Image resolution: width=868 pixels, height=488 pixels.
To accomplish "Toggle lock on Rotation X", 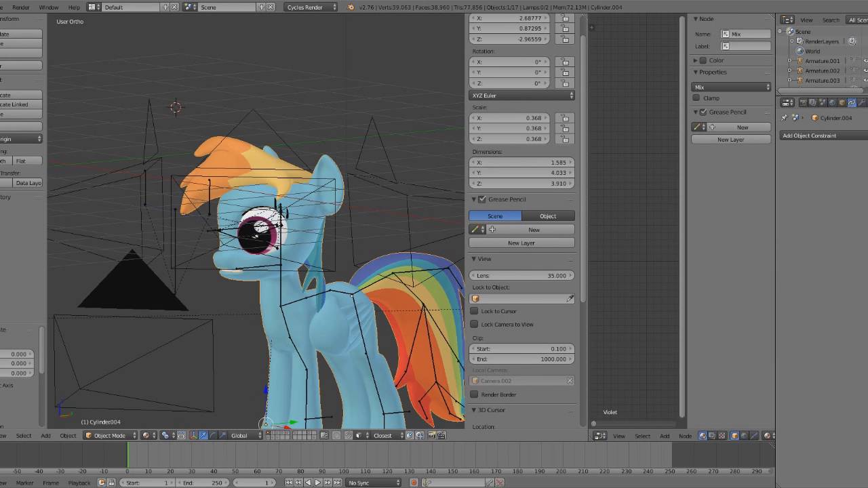I will (x=566, y=62).
